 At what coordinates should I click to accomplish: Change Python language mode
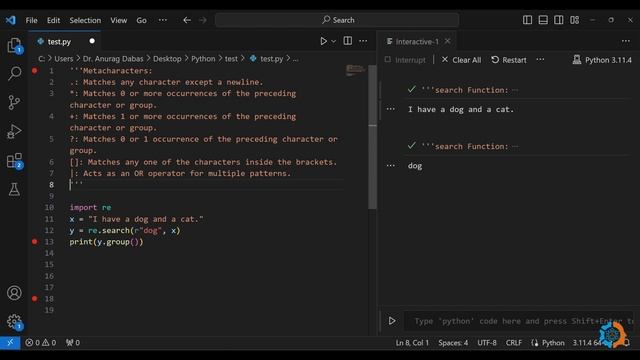pos(553,343)
